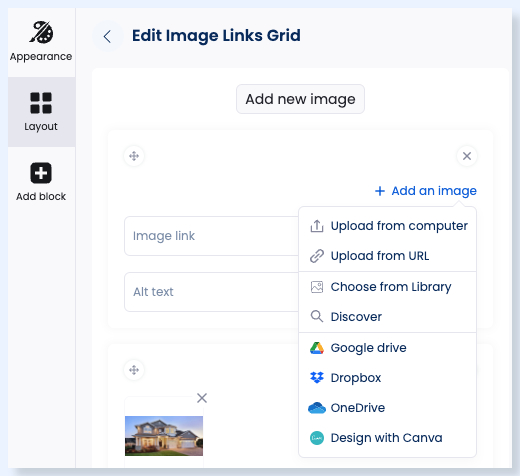Select the Layout grid icon
Screen dimensions: 520x476
41,103
